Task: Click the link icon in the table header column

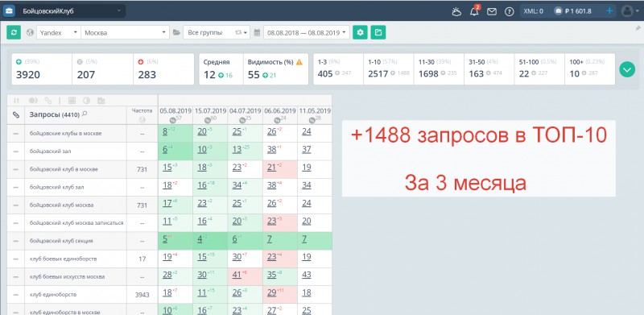Action: pos(16,115)
